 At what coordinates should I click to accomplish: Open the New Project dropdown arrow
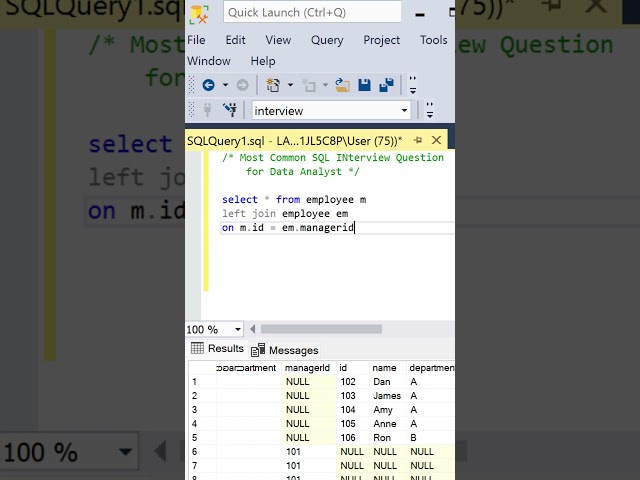(290, 85)
